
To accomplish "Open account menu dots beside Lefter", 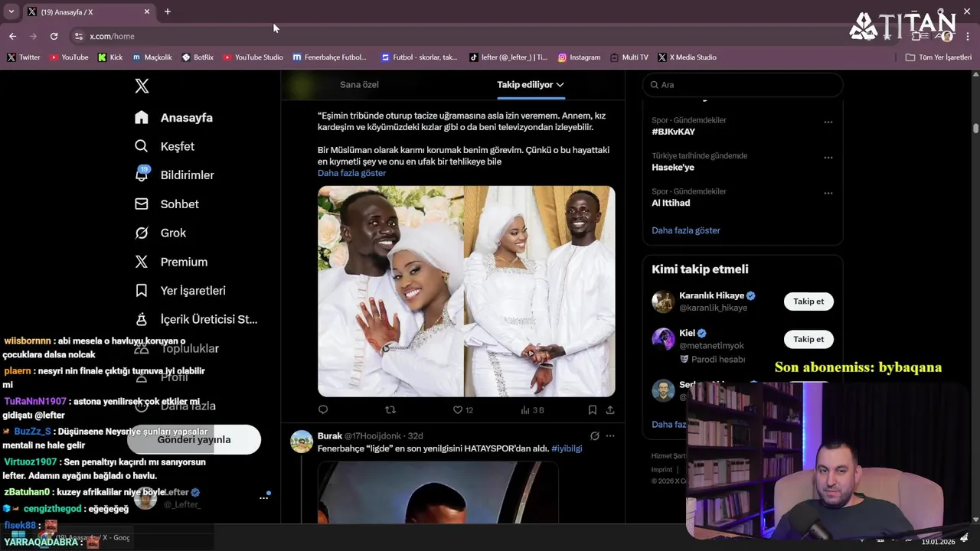I will point(263,498).
